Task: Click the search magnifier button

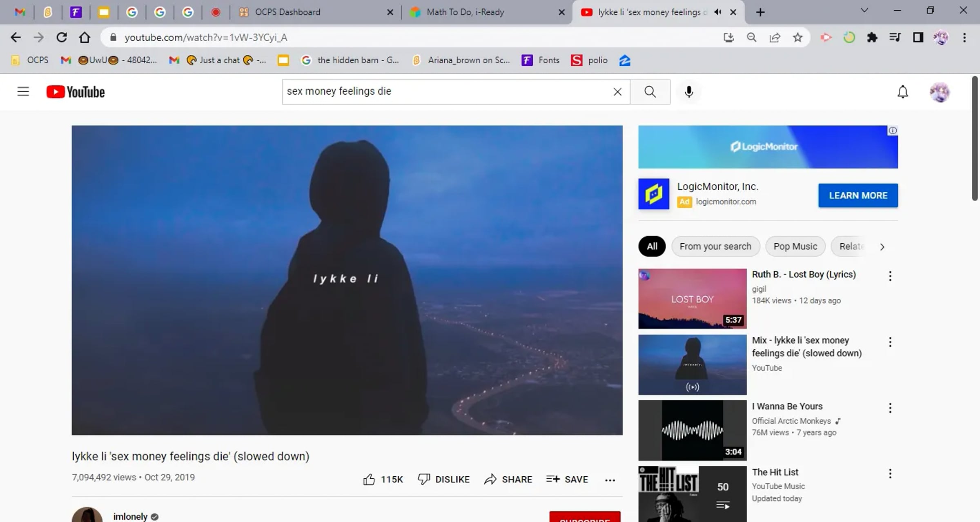Action: (x=650, y=92)
